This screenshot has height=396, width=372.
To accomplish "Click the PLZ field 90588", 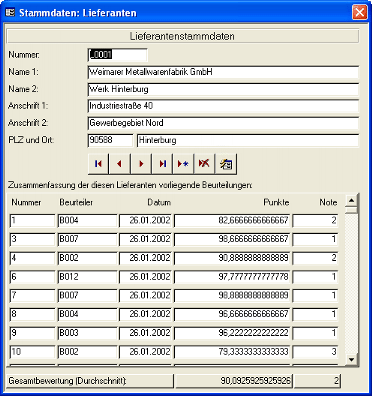I will point(110,140).
